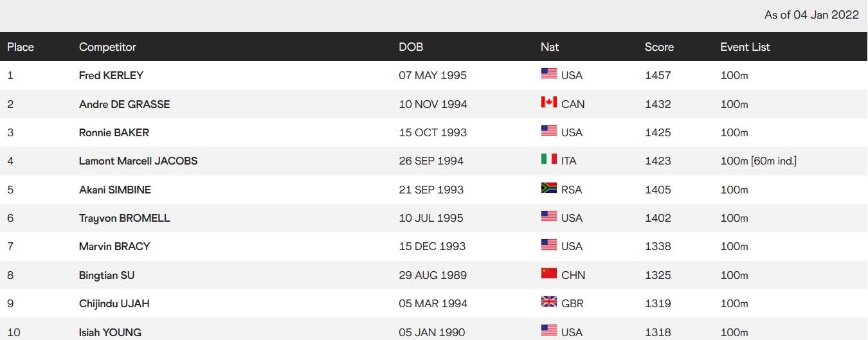Click the USA flag beside Fred Kerley
This screenshot has width=868, height=340.
(548, 74)
